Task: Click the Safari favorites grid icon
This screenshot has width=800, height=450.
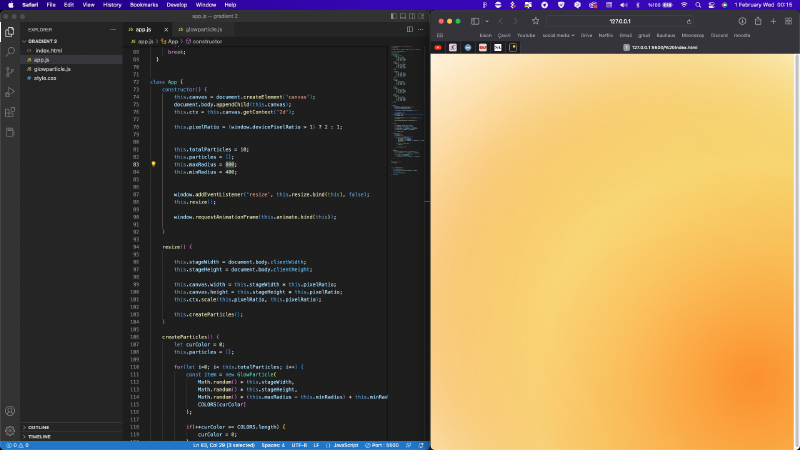Action: click(x=440, y=36)
